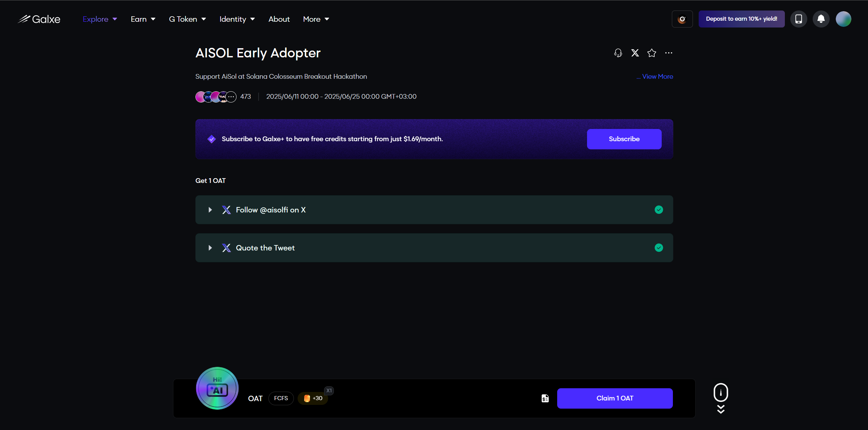868x430 pixels.
Task: Click the Get 1 OAT heading
Action: (210, 181)
